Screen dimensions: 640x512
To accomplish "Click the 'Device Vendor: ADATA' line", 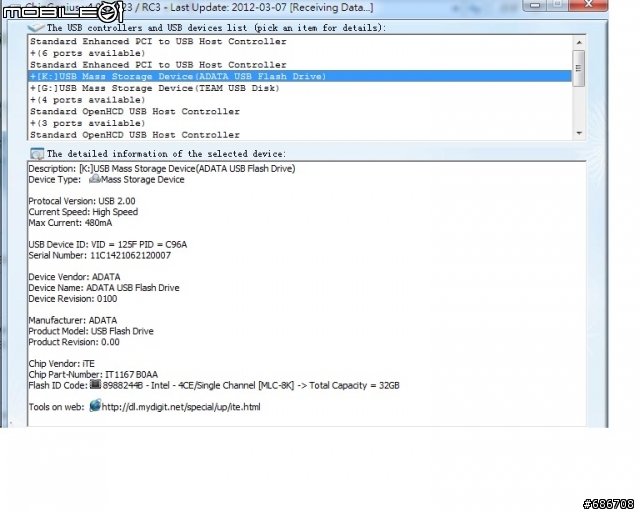I will coord(74,277).
